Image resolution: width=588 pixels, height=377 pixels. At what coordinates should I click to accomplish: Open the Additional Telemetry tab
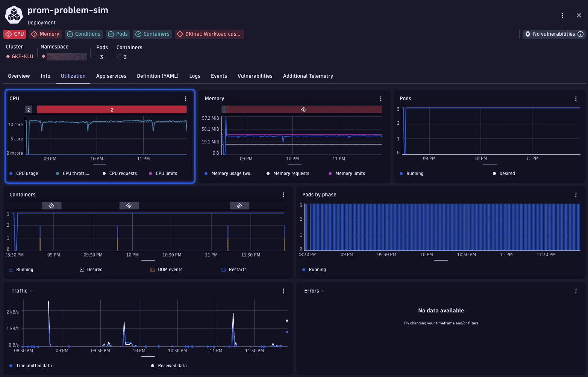[308, 76]
